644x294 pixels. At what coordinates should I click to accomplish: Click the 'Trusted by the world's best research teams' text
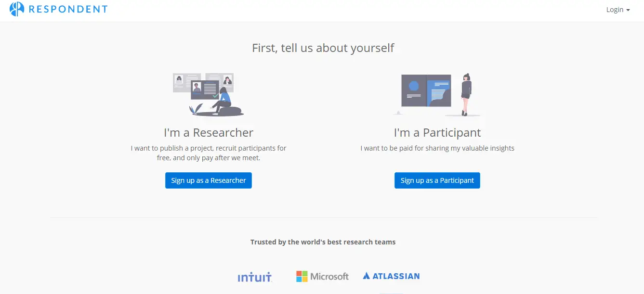323,242
